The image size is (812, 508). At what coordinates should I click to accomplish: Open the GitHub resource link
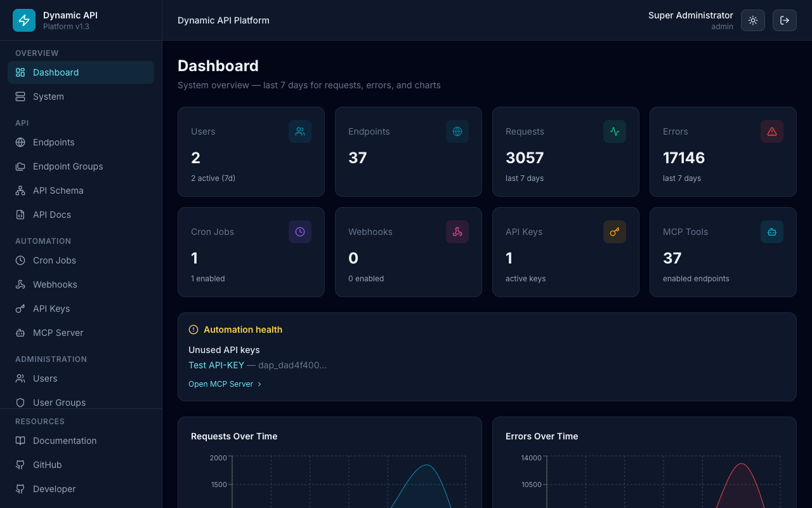[x=81, y=465]
